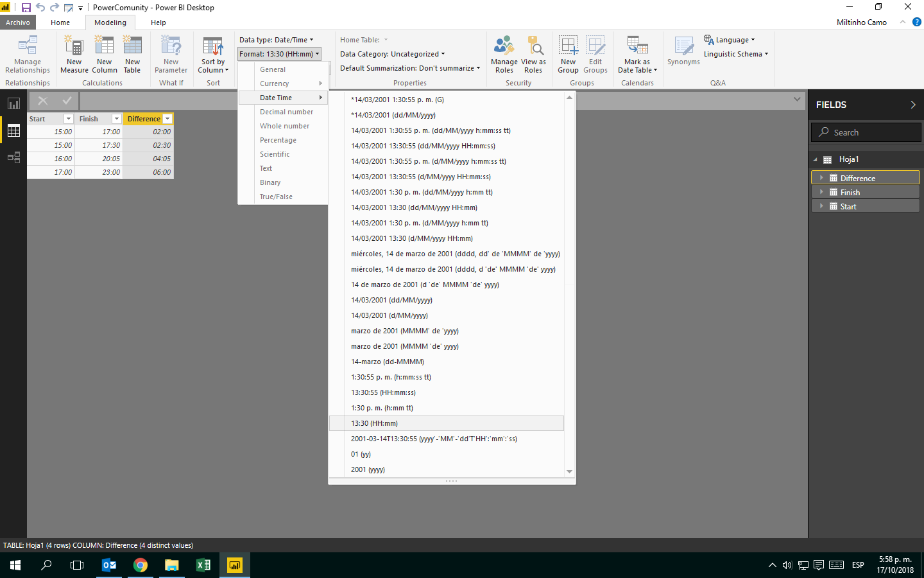Collapse the Fields pane with chevron
This screenshot has height=578, width=924.
913,105
